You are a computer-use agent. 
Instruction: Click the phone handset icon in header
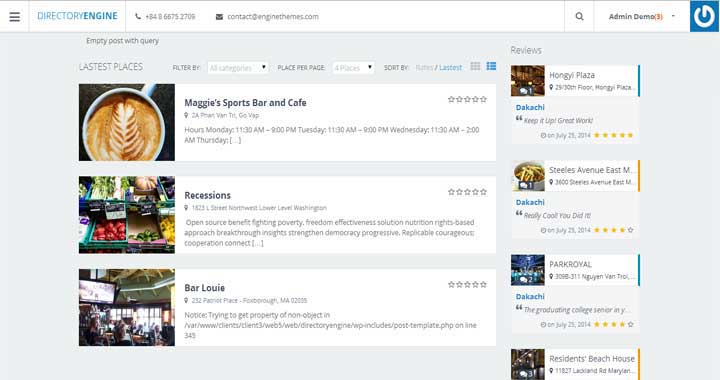[x=138, y=17]
